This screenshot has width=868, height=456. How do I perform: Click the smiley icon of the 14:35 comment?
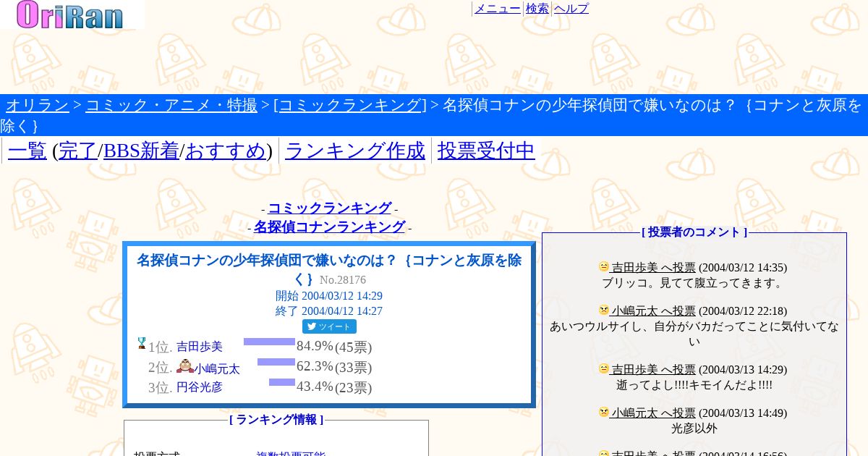coord(604,266)
